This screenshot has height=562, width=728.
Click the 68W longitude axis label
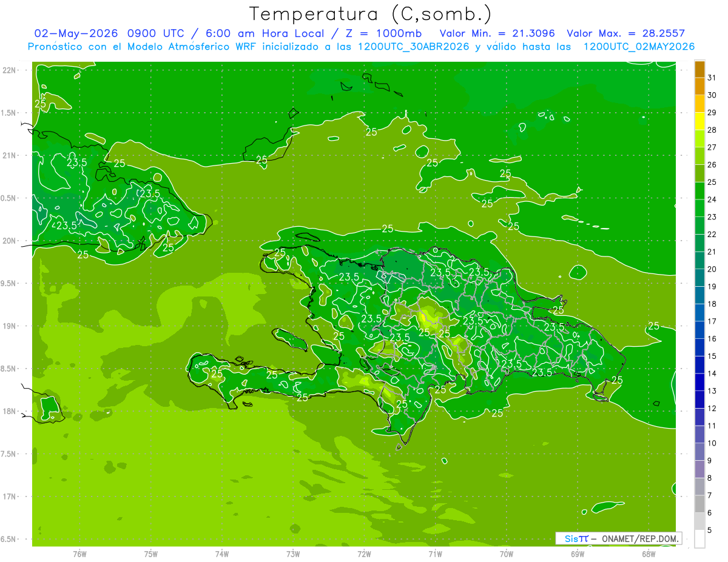tap(648, 554)
